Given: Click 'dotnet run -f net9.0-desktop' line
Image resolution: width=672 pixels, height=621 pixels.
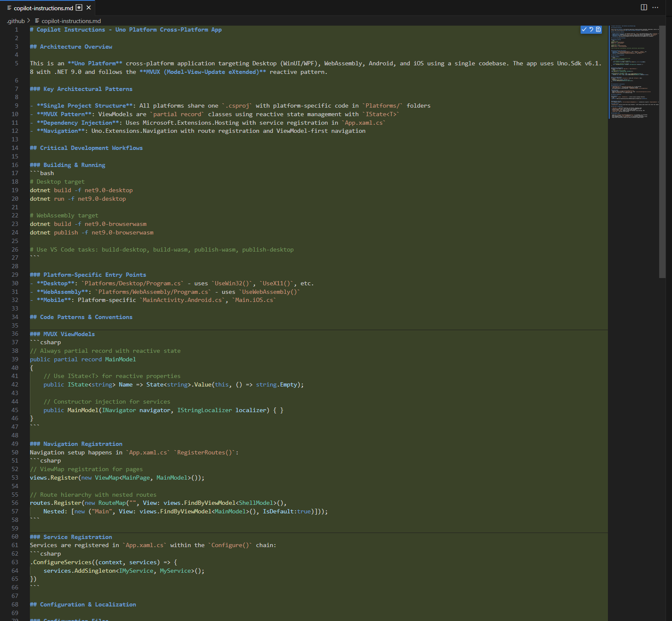Looking at the screenshot, I should [x=78, y=199].
